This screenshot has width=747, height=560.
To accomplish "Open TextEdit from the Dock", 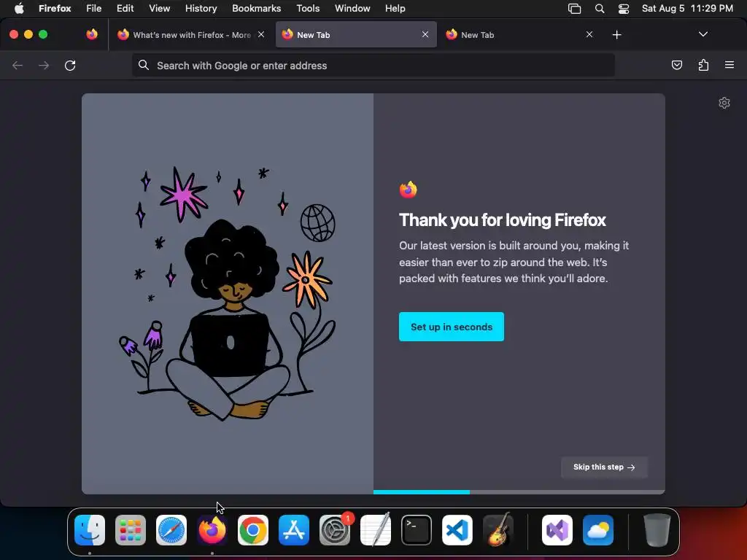I will [376, 530].
